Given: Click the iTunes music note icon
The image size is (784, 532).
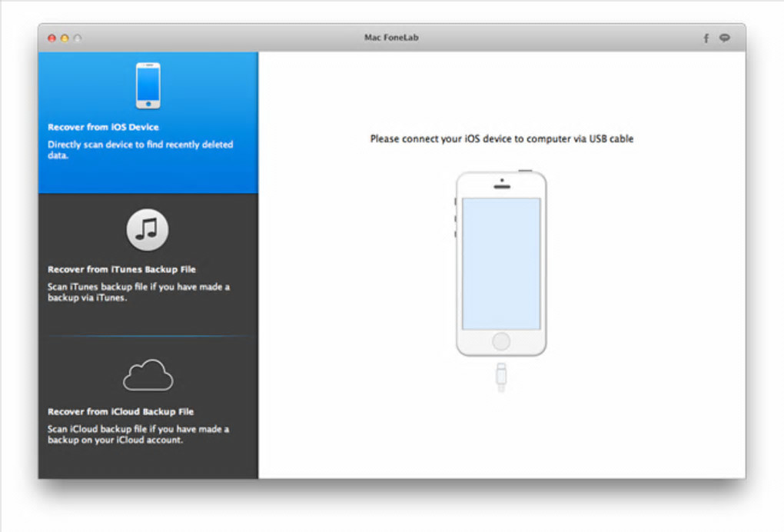Looking at the screenshot, I should (x=148, y=230).
